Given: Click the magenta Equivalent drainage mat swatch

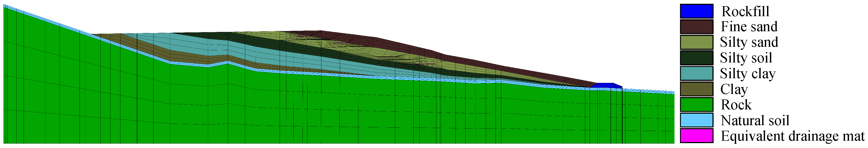Looking at the screenshot, I should 697,136.
